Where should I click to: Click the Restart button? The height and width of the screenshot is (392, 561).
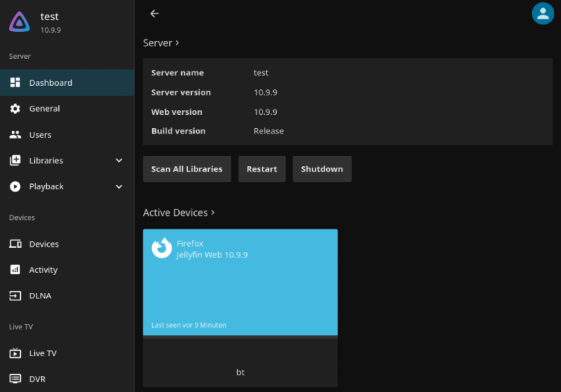[262, 169]
